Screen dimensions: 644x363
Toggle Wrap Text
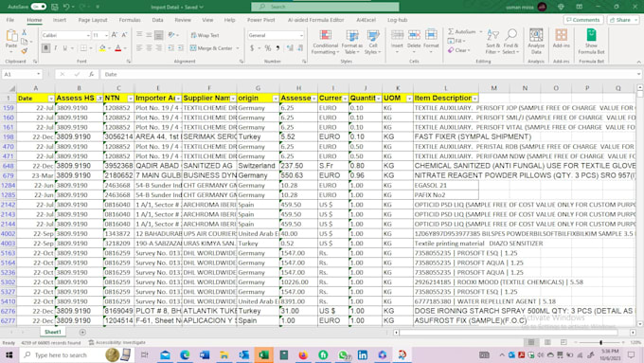(205, 35)
